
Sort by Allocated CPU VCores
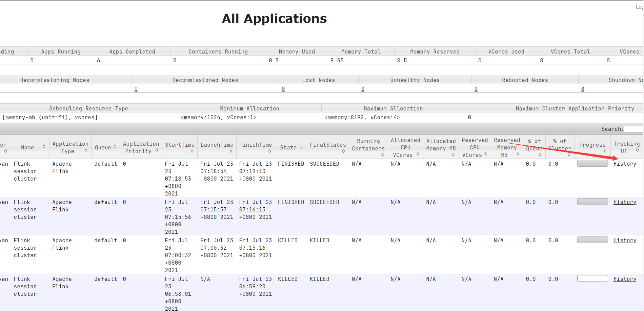click(x=405, y=147)
